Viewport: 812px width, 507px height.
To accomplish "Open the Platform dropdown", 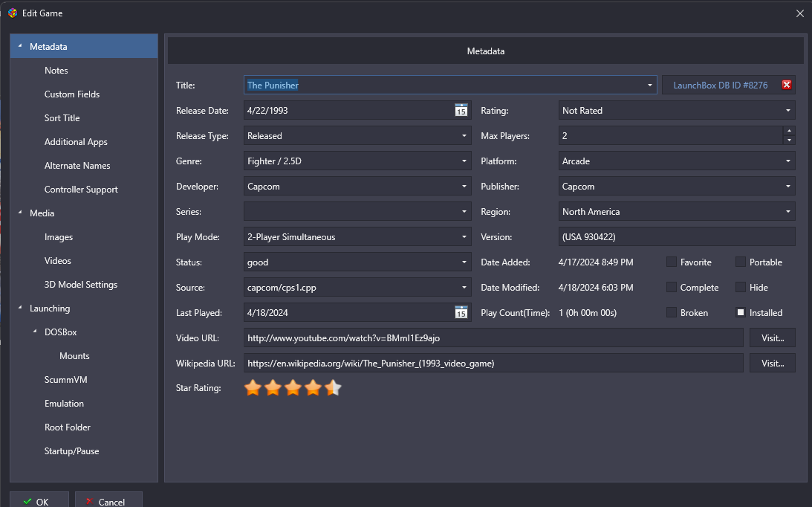I will (787, 161).
